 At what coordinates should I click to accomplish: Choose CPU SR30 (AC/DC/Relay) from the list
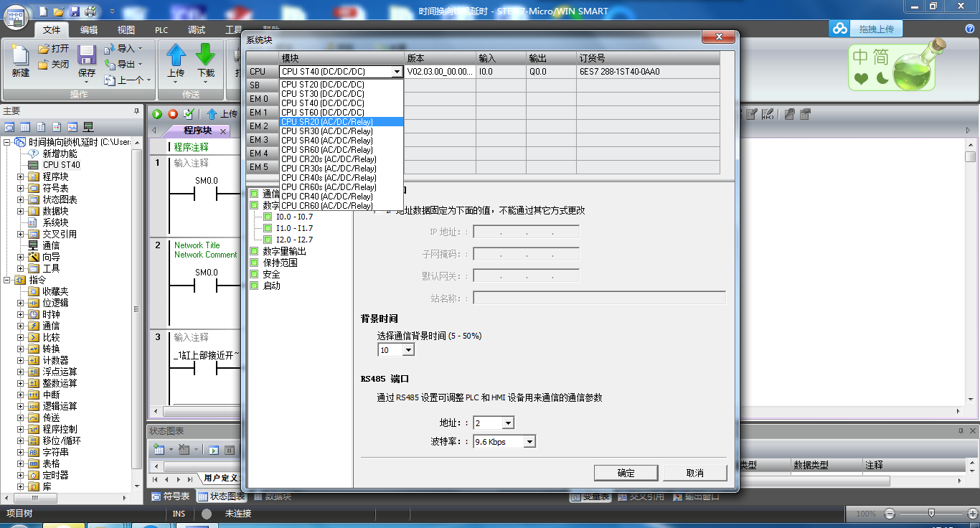(327, 131)
